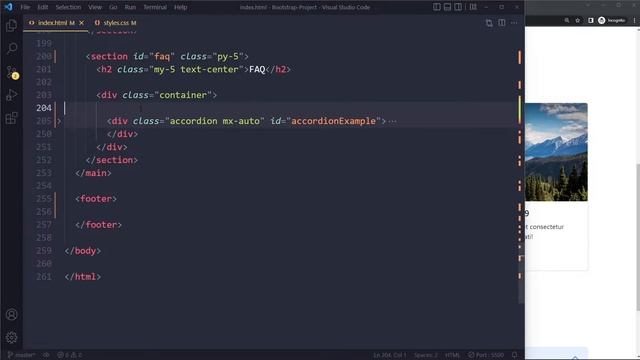Toggle the bottom panel layout icon

(447, 7)
